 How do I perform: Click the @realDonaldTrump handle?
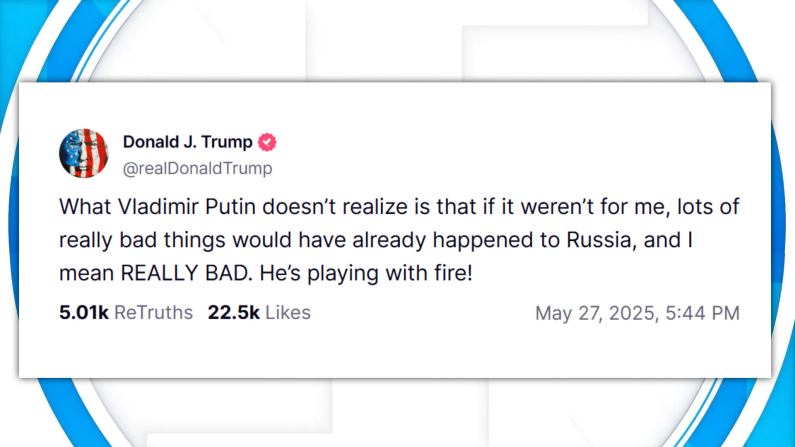pos(197,169)
